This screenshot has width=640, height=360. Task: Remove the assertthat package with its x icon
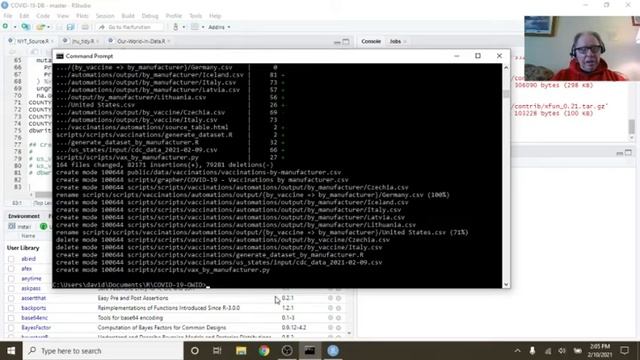coord(338,298)
